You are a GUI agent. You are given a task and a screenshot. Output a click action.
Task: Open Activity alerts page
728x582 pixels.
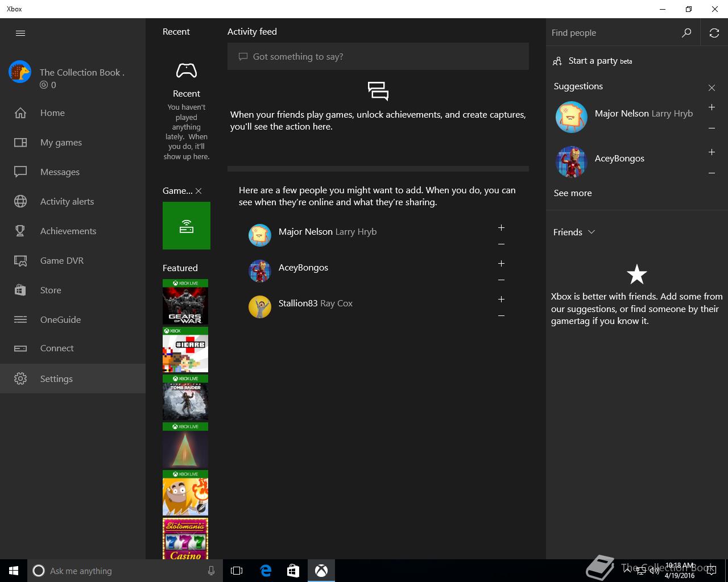(x=73, y=201)
